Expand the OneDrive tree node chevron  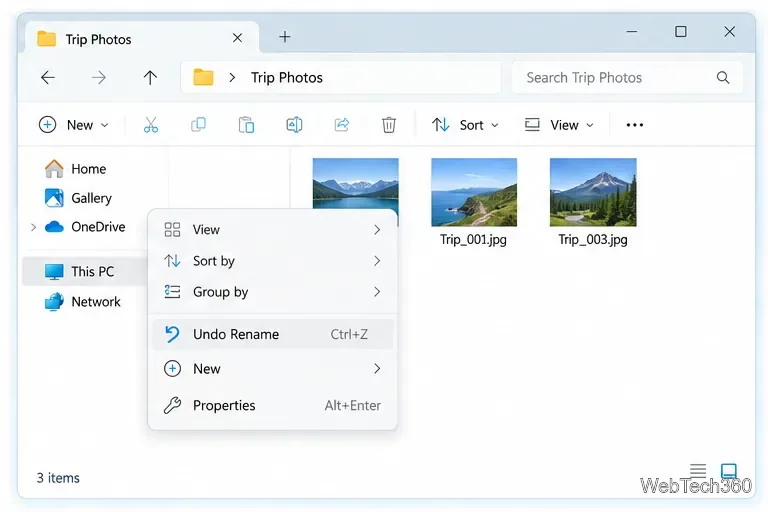33,227
